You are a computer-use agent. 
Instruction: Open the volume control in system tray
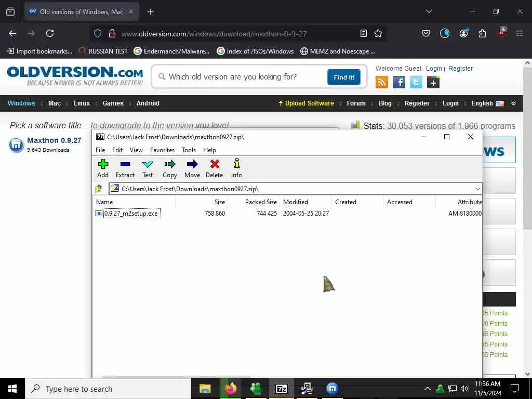[464, 389]
